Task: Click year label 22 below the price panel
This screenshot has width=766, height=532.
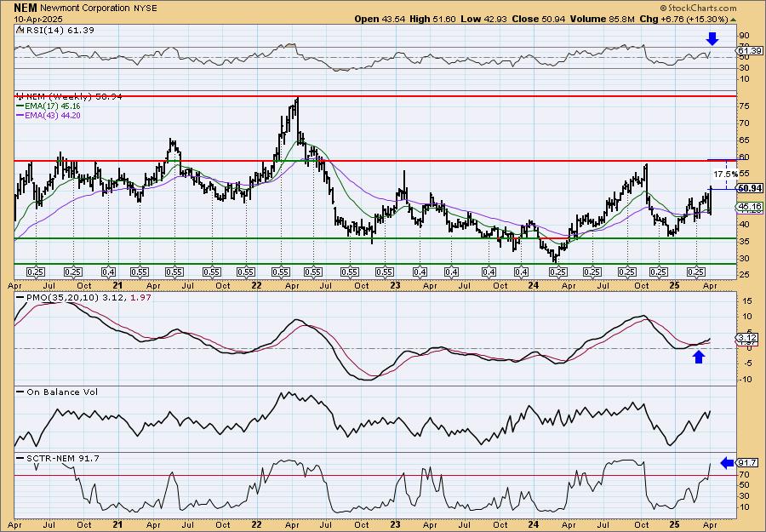Action: tap(257, 286)
